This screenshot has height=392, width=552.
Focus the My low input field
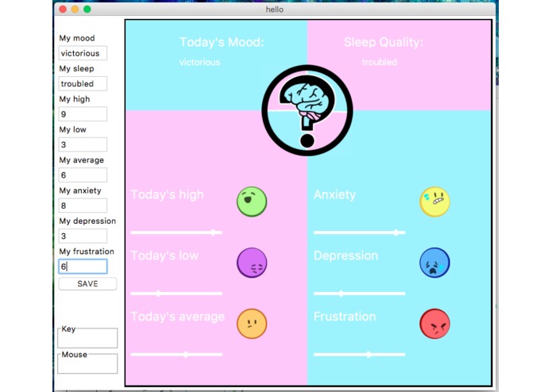coord(83,144)
